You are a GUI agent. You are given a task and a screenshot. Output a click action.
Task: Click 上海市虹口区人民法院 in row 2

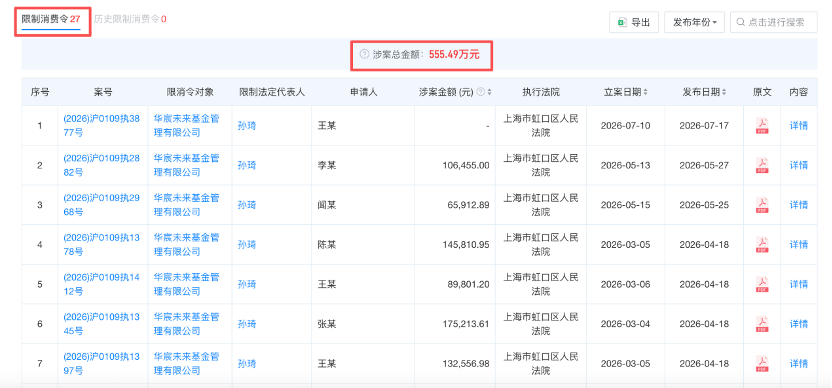pyautogui.click(x=541, y=166)
